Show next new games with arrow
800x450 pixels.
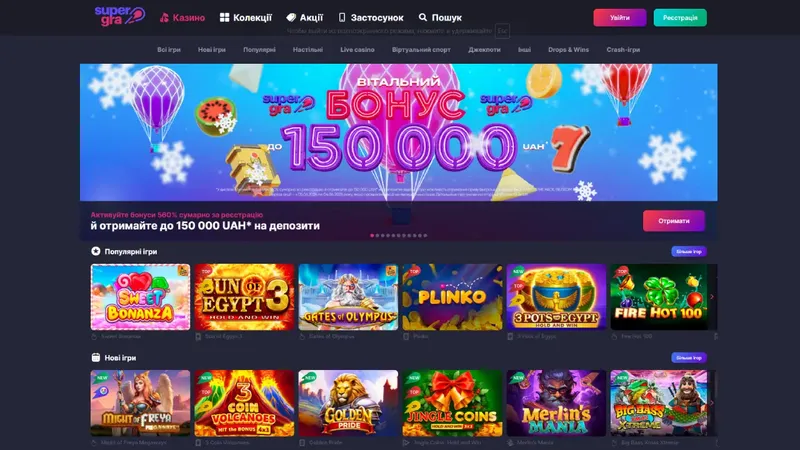[x=712, y=403]
